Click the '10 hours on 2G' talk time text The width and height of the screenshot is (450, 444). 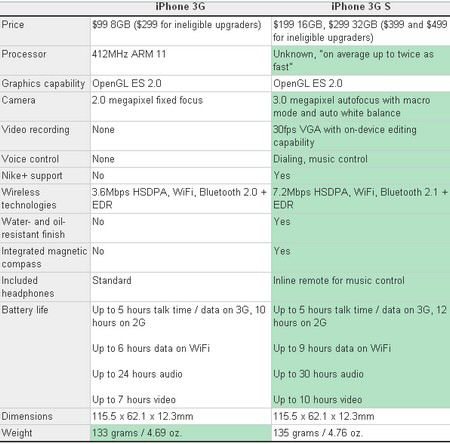coord(179,316)
